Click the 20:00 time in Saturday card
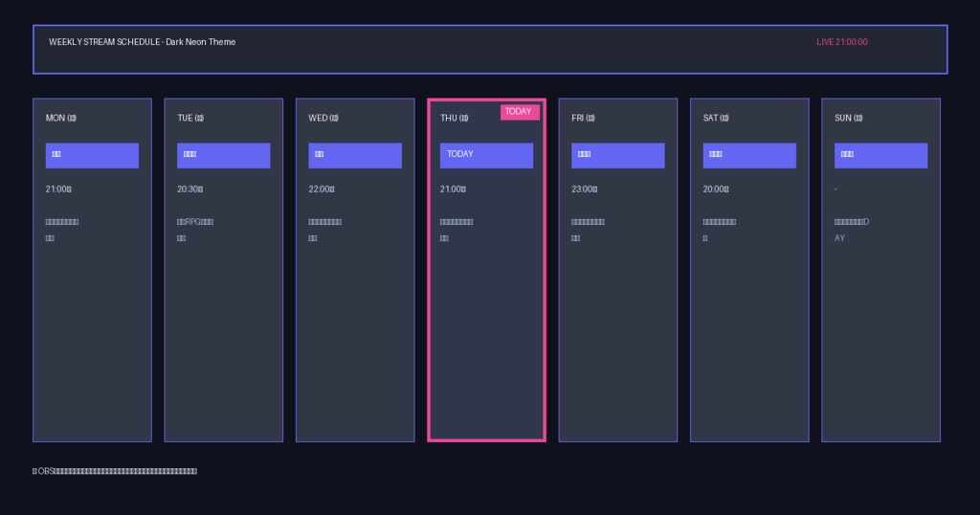Image resolution: width=980 pixels, height=515 pixels. point(716,190)
